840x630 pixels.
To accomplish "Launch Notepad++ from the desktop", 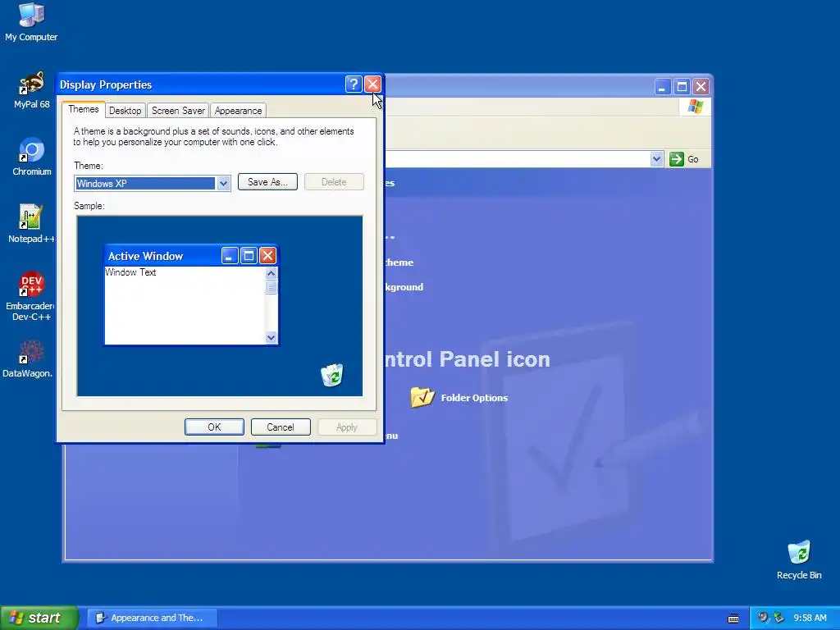I will [x=31, y=224].
